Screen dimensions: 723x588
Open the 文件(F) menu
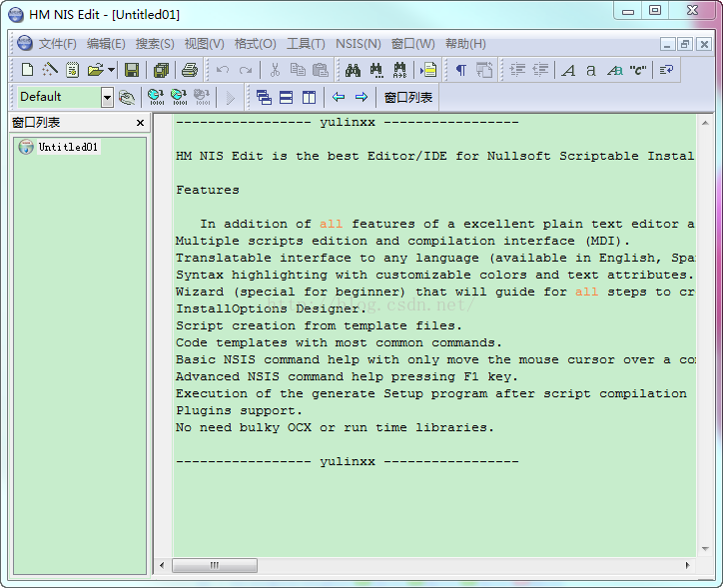(x=57, y=44)
